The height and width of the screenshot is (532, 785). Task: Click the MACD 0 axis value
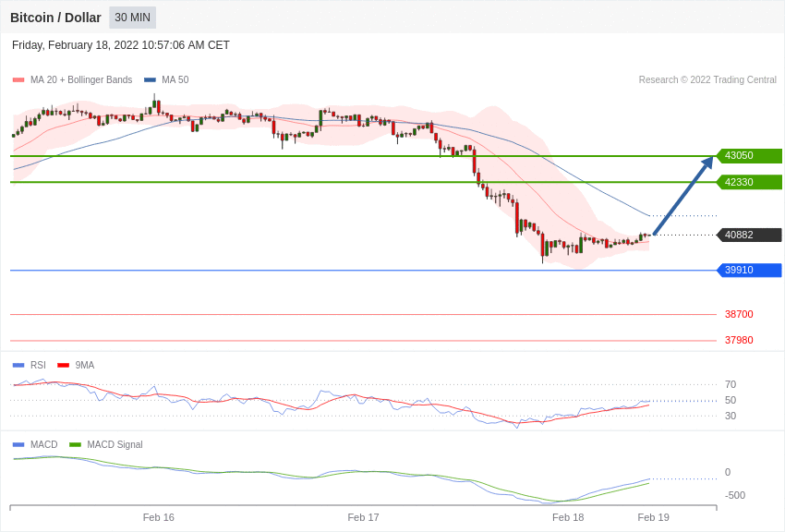click(x=728, y=472)
